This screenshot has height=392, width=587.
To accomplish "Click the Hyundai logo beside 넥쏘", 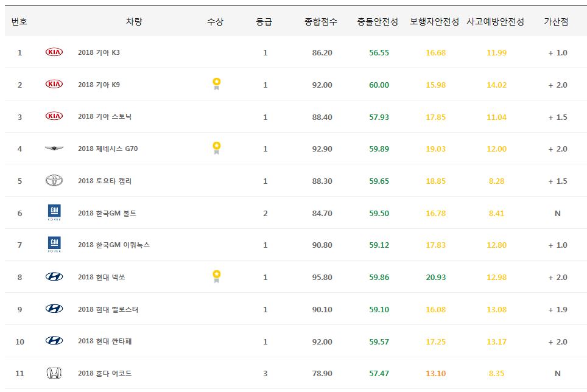I will pyautogui.click(x=54, y=277).
